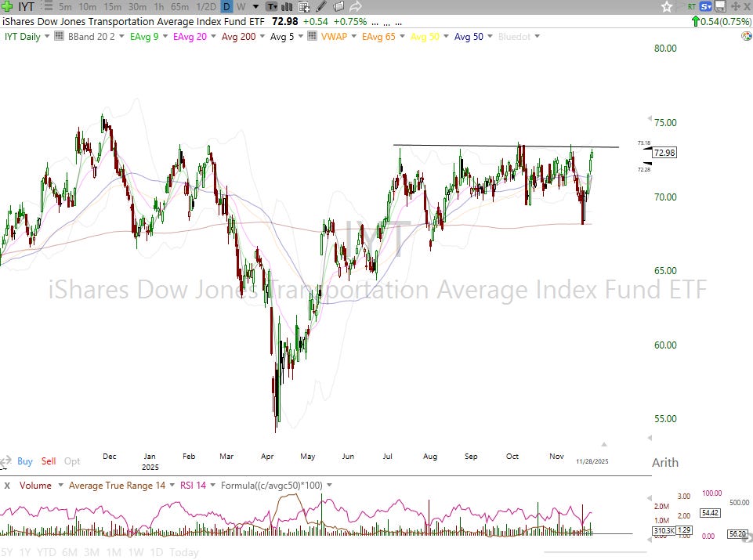Click the notes icon beside the pencil
The width and height of the screenshot is (753, 560).
338,7
